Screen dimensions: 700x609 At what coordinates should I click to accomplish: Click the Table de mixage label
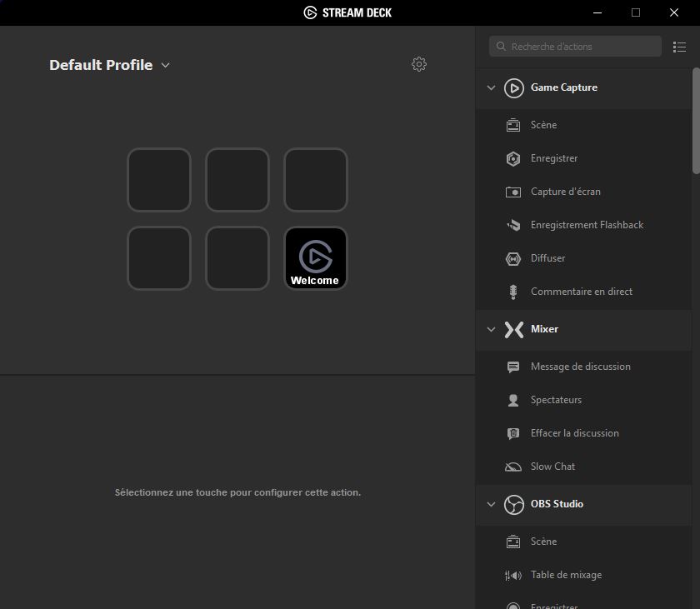point(566,575)
